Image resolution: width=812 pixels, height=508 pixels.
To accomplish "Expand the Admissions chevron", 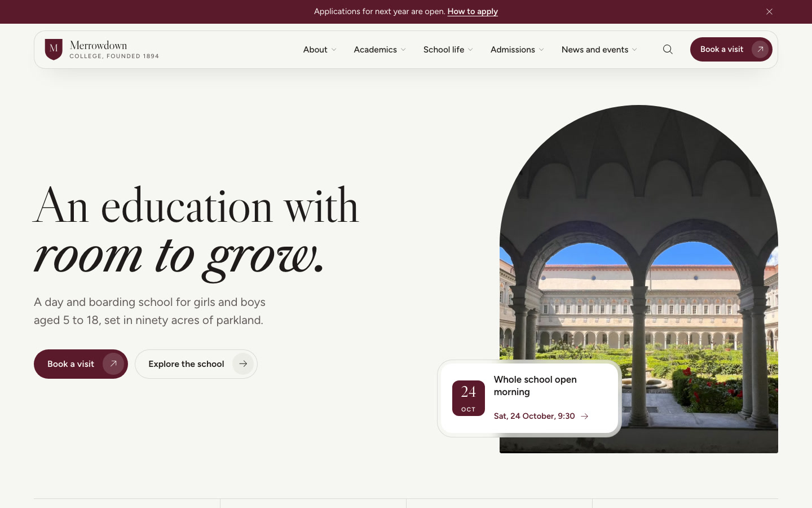I will coord(541,50).
